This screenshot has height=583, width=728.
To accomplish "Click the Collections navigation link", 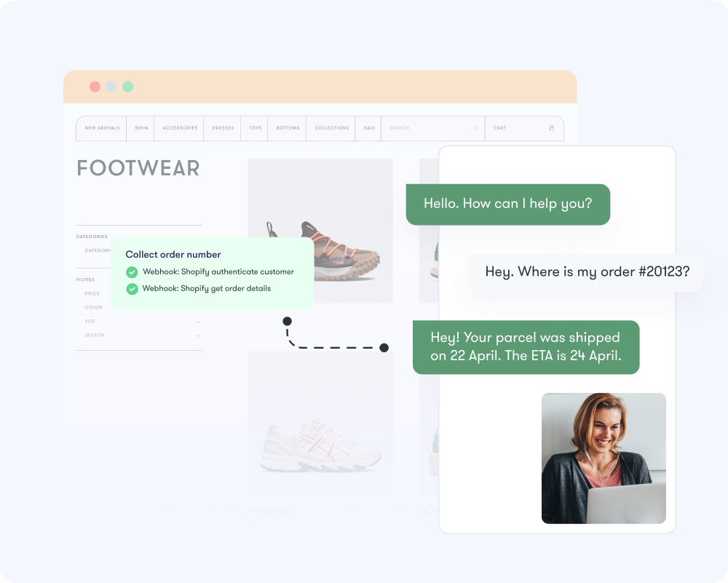I will coord(332,128).
